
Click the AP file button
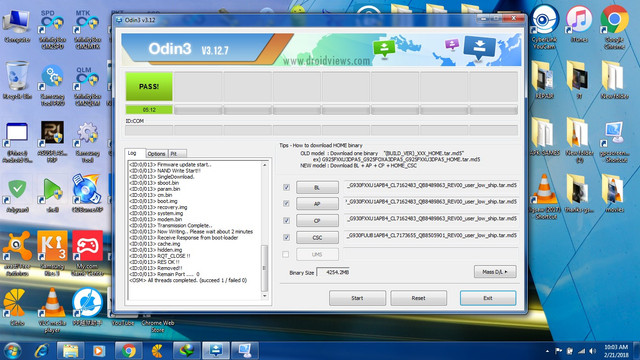(317, 204)
